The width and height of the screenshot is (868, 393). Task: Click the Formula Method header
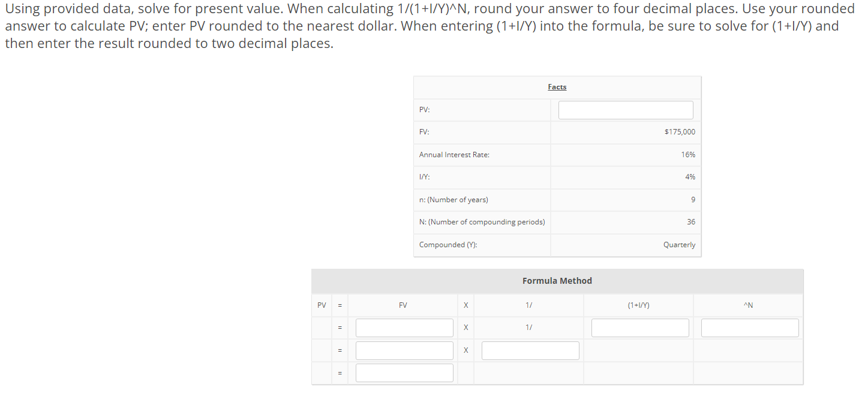coord(557,280)
